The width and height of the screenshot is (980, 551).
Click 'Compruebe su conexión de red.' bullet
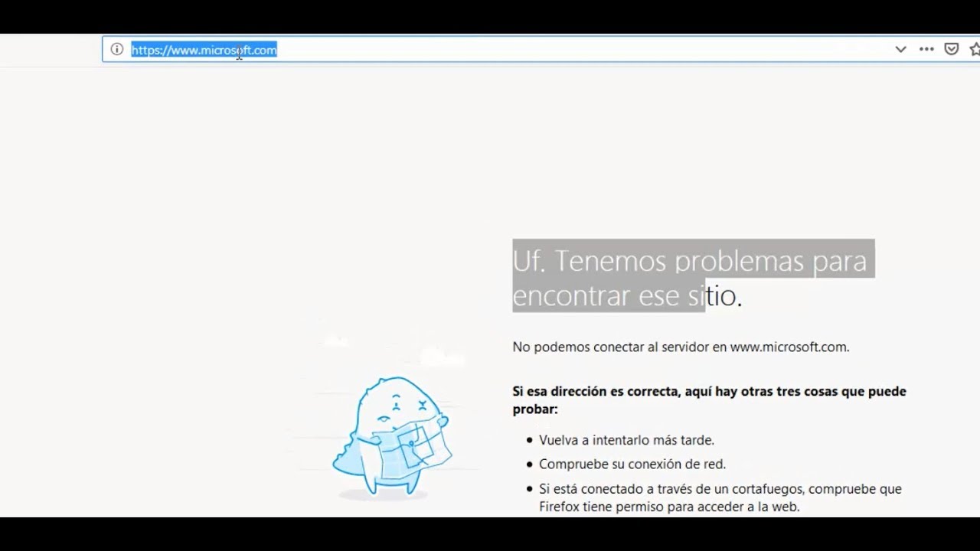tap(632, 464)
